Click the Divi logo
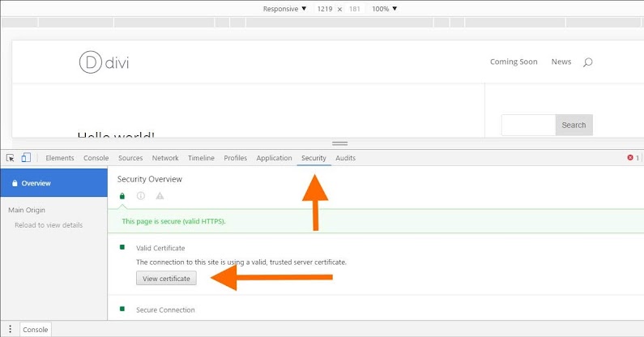This screenshot has height=337, width=644. click(x=104, y=62)
